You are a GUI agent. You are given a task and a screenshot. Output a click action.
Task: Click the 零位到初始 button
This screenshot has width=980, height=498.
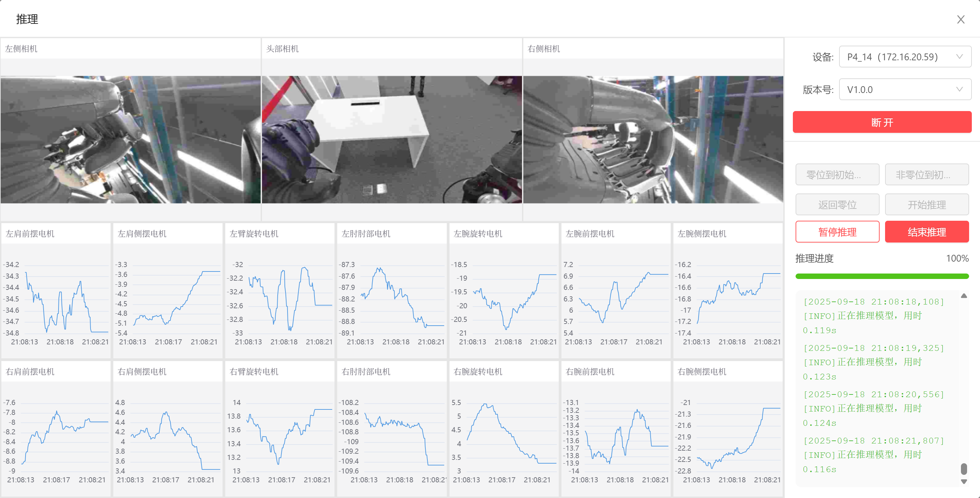[x=837, y=175]
